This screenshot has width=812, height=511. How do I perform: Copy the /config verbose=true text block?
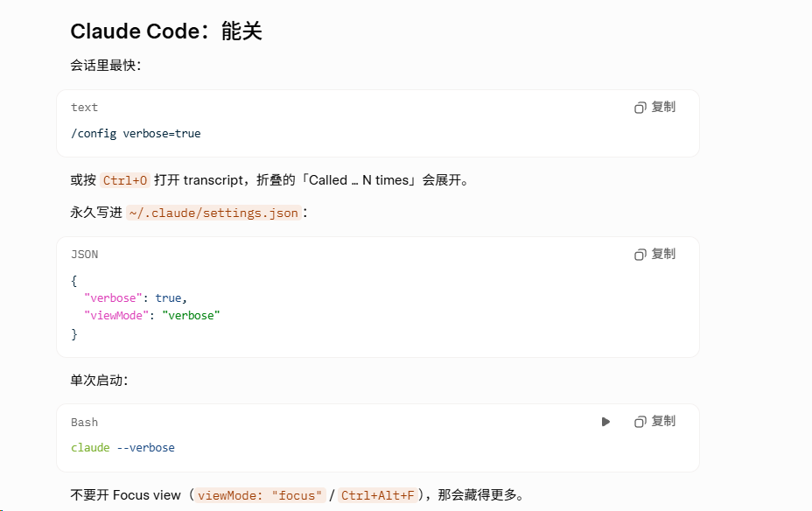tap(654, 107)
